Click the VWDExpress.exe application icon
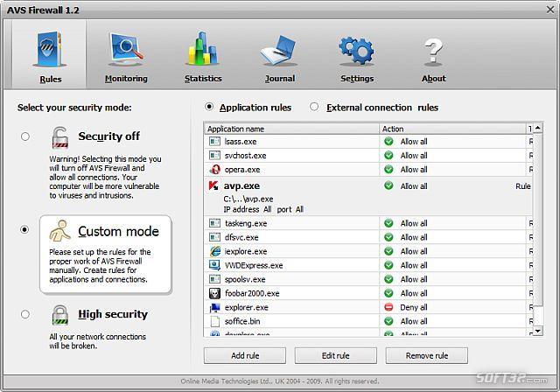This screenshot has width=560, height=392. pos(214,265)
